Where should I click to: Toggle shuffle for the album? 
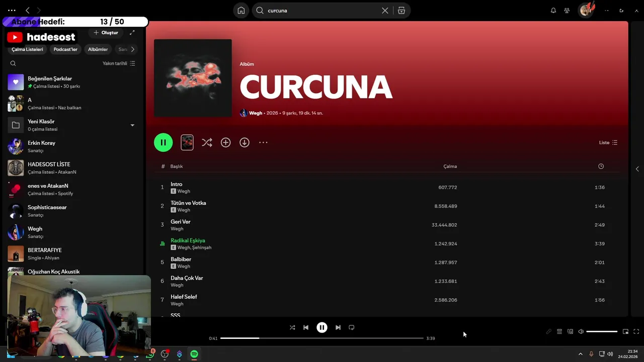[207, 143]
